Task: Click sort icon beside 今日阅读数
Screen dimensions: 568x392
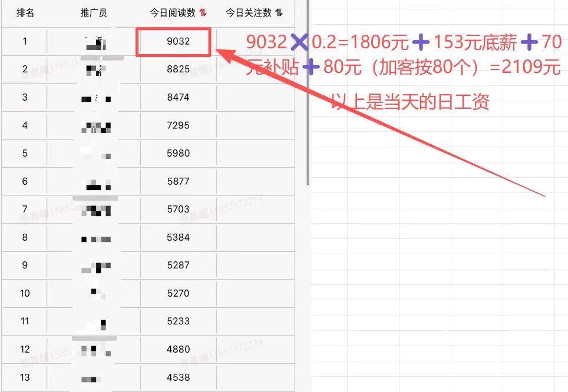Action: pos(203,12)
